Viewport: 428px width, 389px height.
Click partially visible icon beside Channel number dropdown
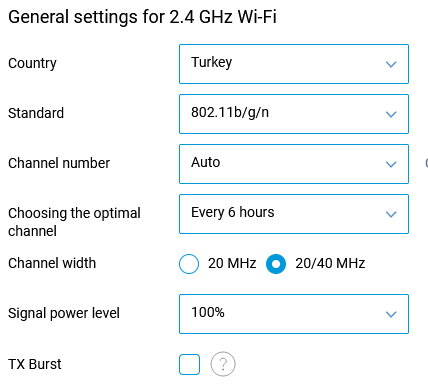tap(426, 163)
